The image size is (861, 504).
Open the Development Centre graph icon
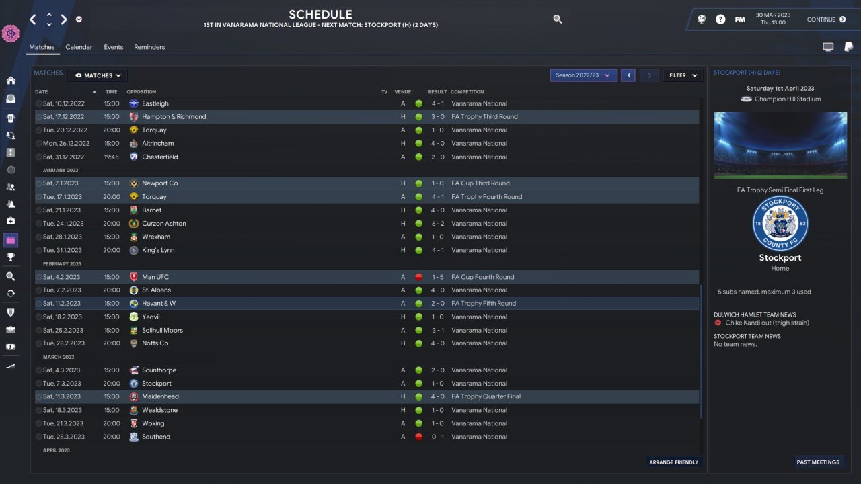tap(11, 366)
